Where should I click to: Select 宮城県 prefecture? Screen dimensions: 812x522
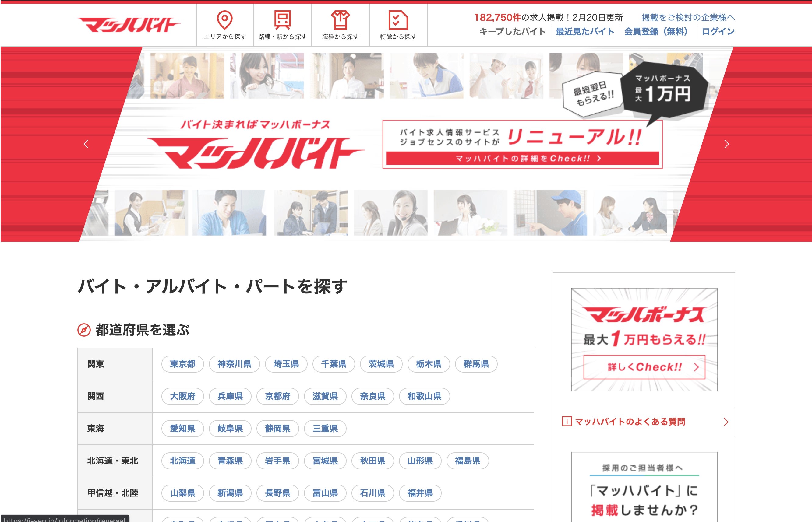coord(325,461)
